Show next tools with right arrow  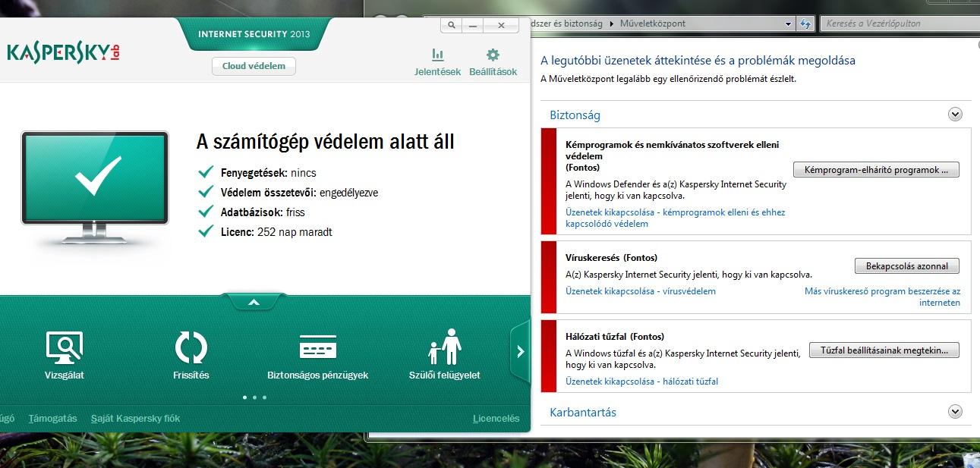tap(520, 351)
